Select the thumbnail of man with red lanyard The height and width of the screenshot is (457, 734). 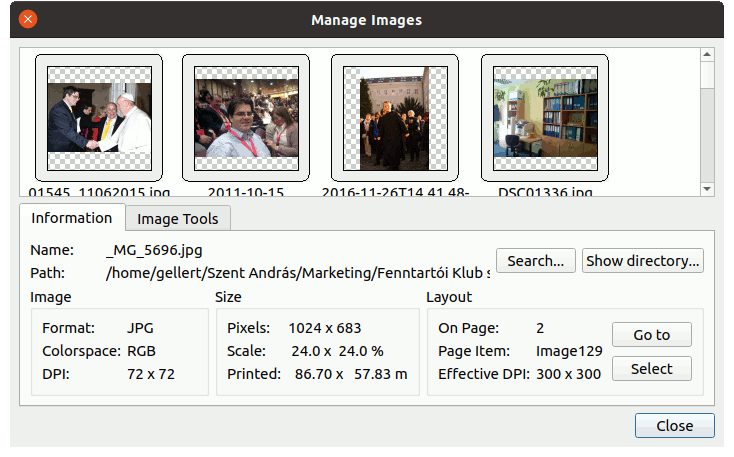coord(246,117)
